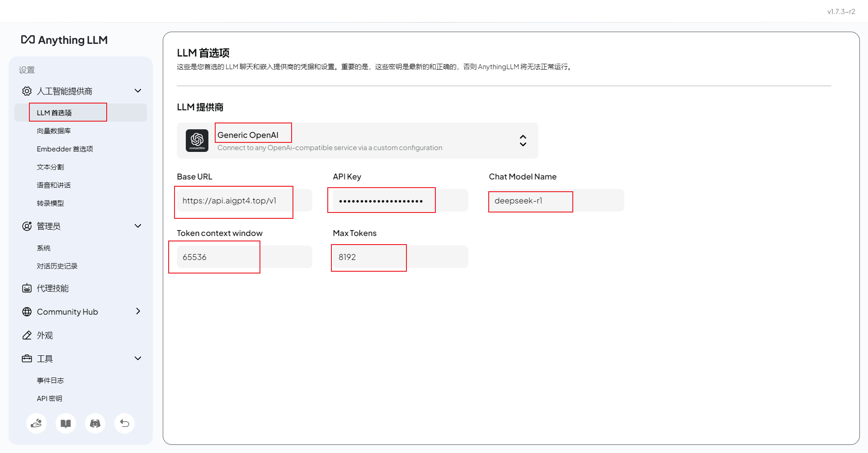Image resolution: width=868 pixels, height=453 pixels.
Task: Open the Generic OpenAI provider dropdown
Action: coord(358,141)
